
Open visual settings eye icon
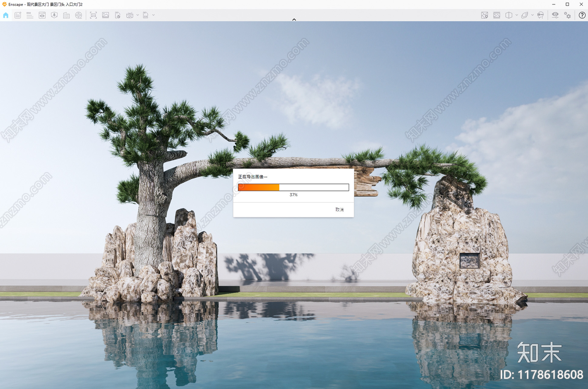pos(555,15)
